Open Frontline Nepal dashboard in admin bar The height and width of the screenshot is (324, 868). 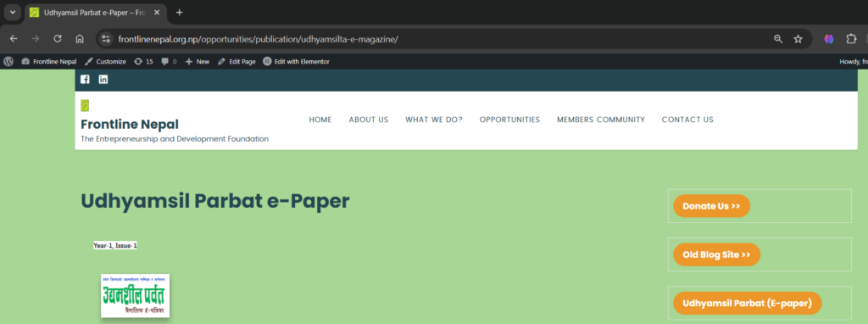(x=48, y=61)
